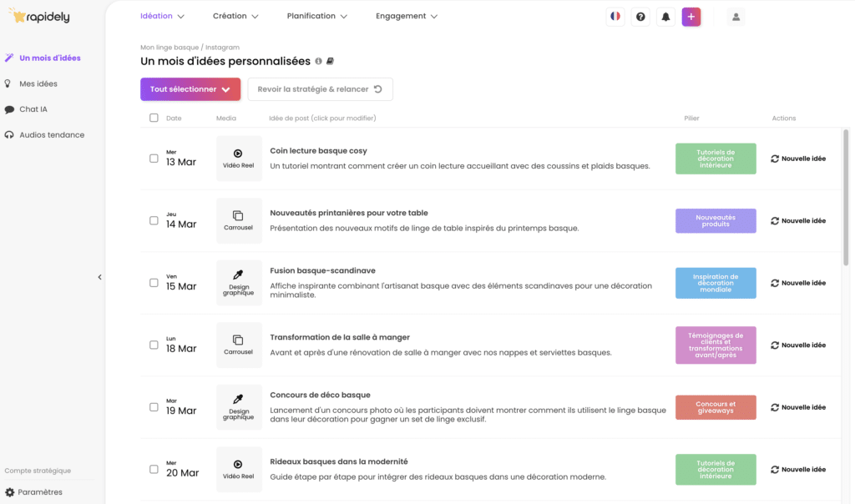Tick the checkbox for the 18 Mar post

154,345
